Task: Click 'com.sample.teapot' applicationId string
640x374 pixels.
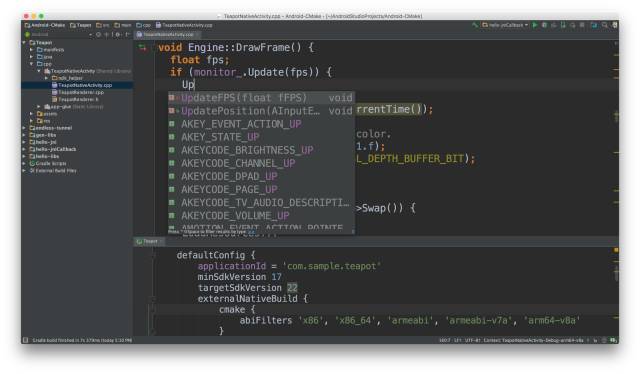Action: click(331, 266)
